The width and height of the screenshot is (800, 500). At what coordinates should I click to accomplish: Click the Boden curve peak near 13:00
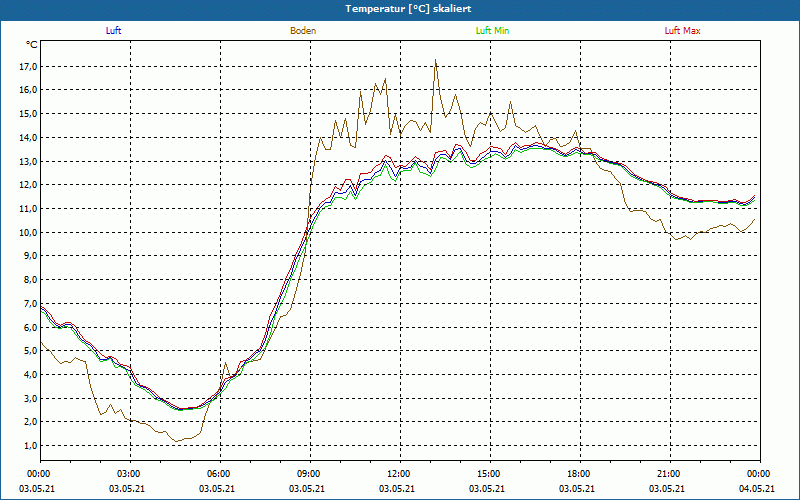click(435, 60)
